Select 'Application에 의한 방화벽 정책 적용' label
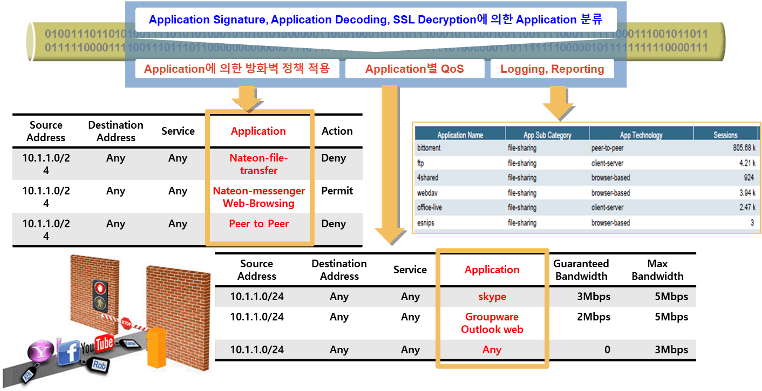Image resolution: width=762 pixels, height=391 pixels. point(237,68)
